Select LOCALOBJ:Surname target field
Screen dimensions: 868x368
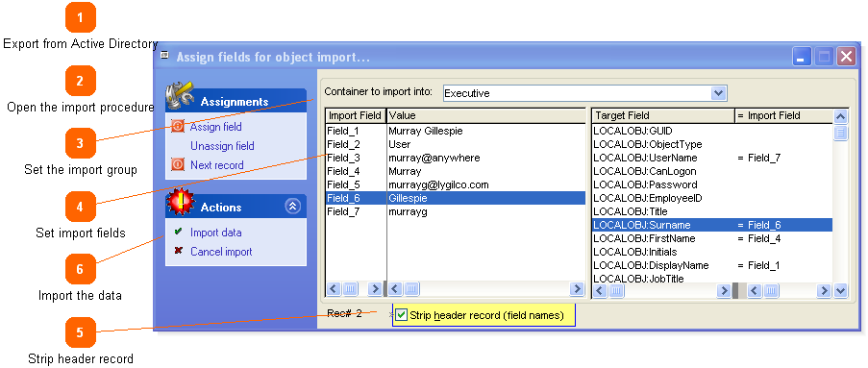click(x=712, y=225)
